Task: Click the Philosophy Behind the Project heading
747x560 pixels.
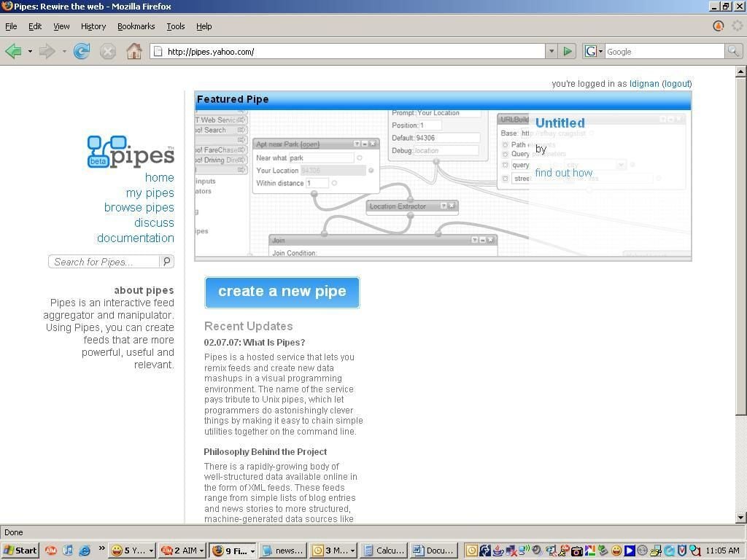Action: coord(266,452)
